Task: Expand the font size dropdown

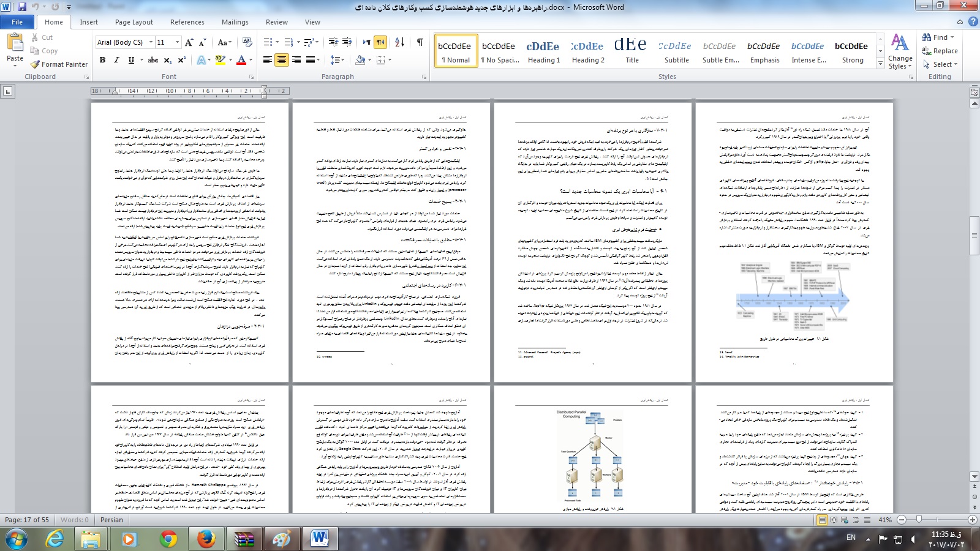Action: pos(178,42)
